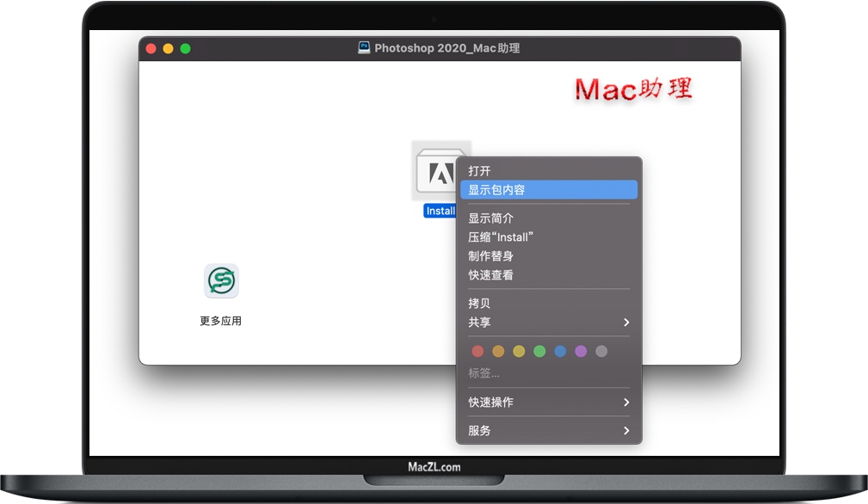Pick the yellow tag color dot
The width and height of the screenshot is (868, 504).
tap(519, 351)
